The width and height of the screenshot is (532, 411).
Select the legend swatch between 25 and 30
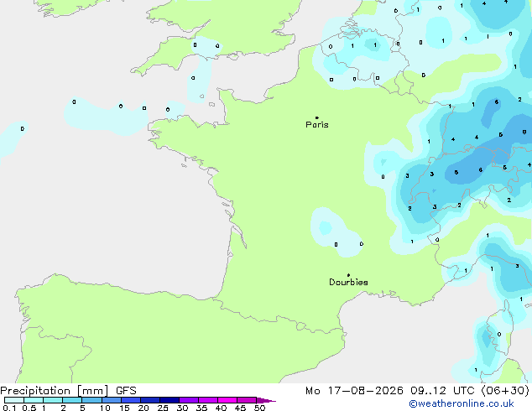point(170,400)
